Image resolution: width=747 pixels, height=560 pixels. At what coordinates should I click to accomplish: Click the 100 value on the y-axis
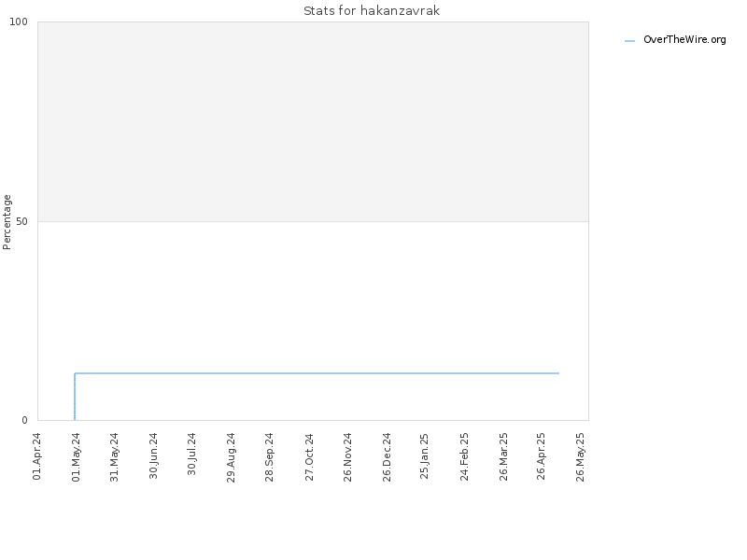point(19,21)
